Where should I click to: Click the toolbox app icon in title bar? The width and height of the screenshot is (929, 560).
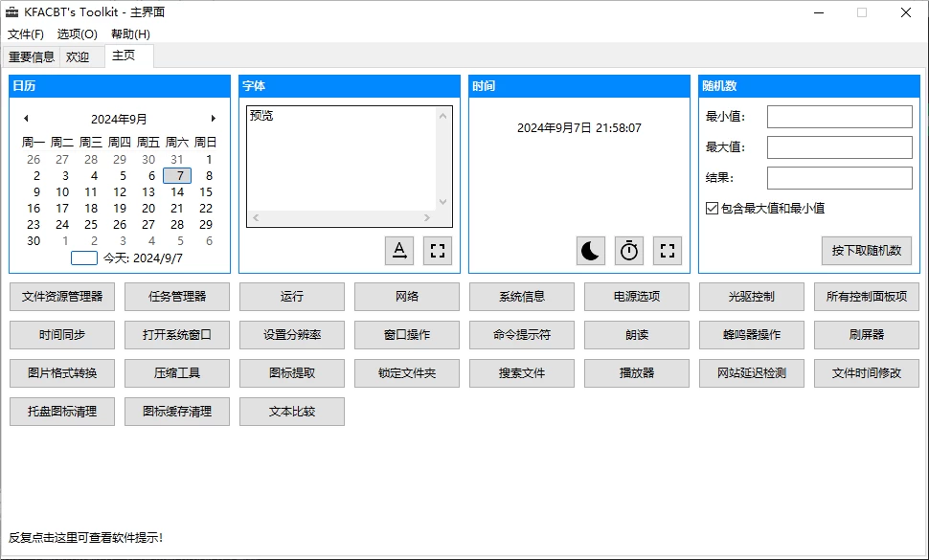pyautogui.click(x=11, y=12)
